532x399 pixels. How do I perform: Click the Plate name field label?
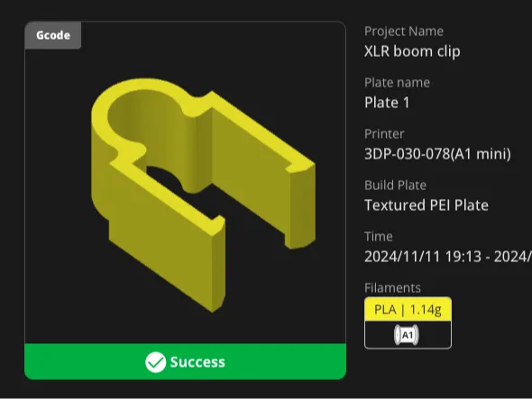[397, 83]
